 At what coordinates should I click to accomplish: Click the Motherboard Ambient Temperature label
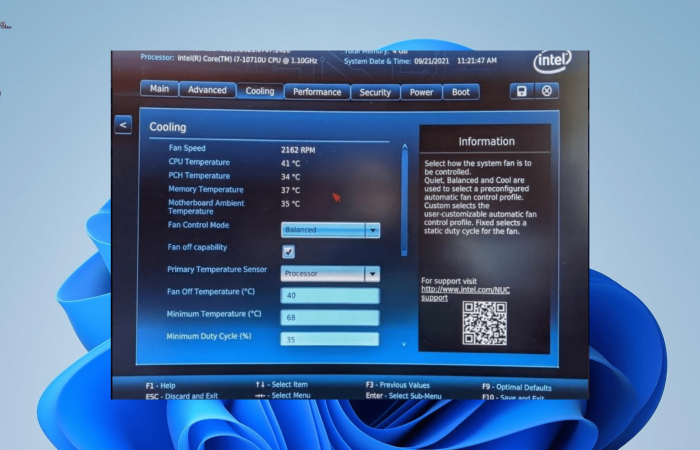point(206,207)
